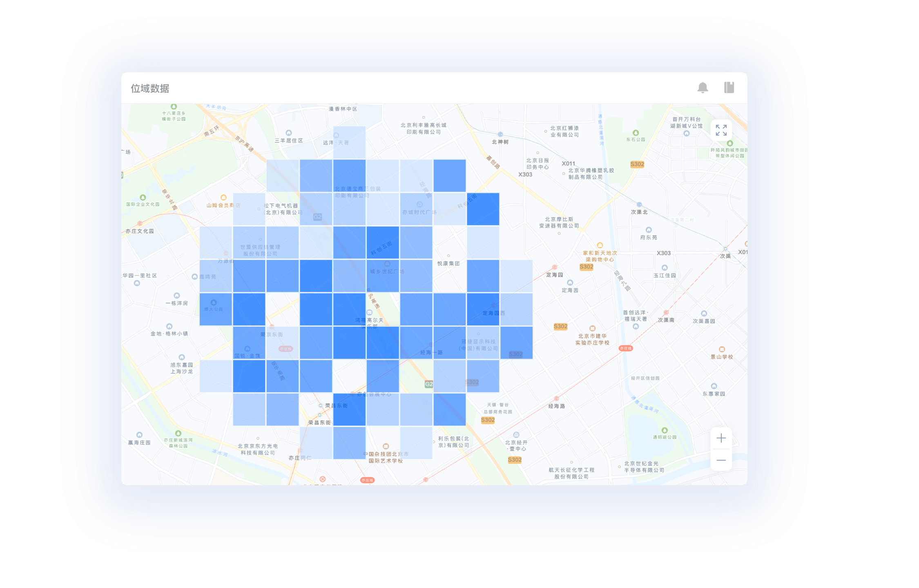
Task: Click the 通明湖公园 park icon
Action: (x=665, y=430)
